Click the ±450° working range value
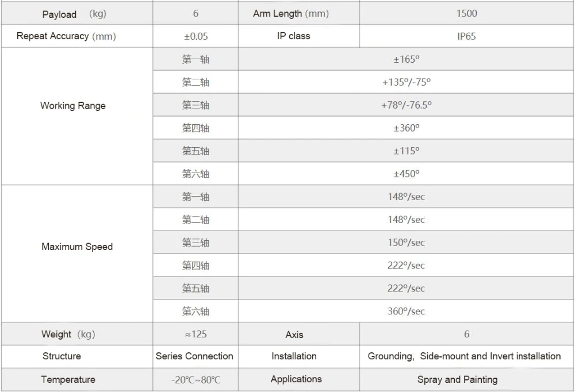Viewport: 575px width, 392px height. (406, 174)
